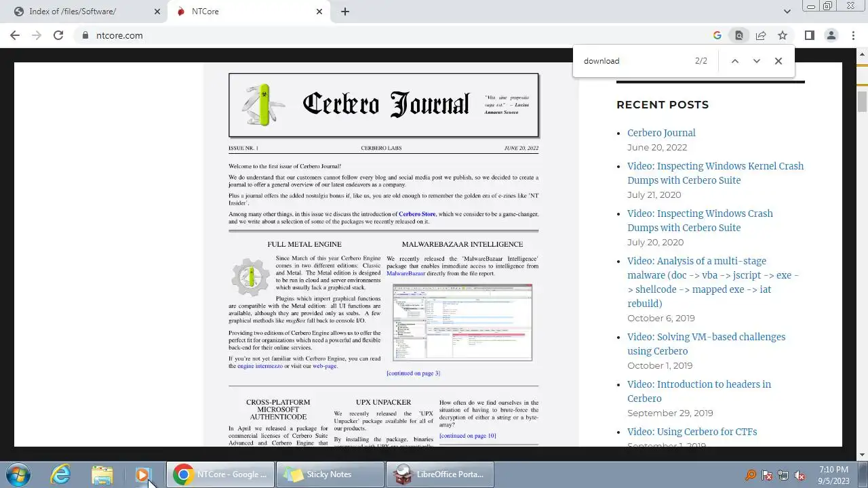
Task: Reload the ntcore.com page
Action: click(58, 35)
